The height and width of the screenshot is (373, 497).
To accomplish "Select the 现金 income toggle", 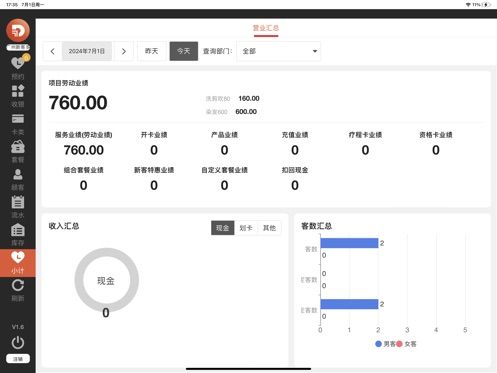I will pyautogui.click(x=222, y=228).
